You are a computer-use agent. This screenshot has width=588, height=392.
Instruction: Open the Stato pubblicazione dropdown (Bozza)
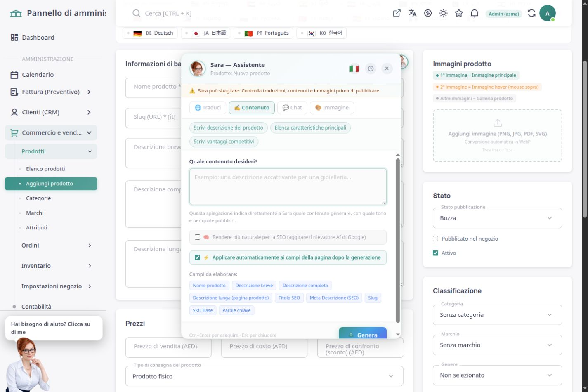click(497, 218)
